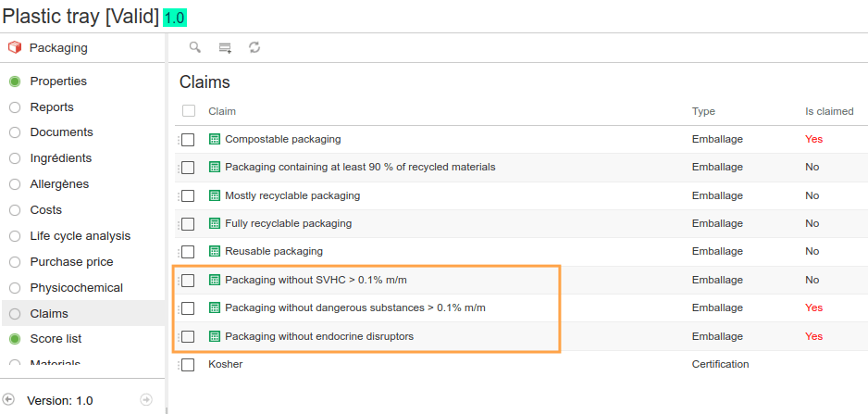Sort claims by the Type column header
The height and width of the screenshot is (414, 868).
(x=703, y=111)
